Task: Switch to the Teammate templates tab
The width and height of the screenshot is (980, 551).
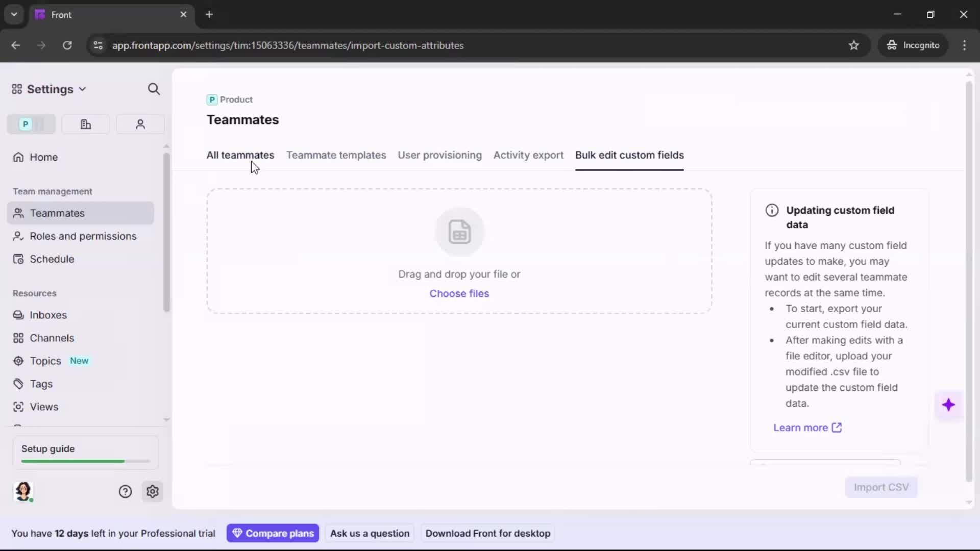Action: 336,156
